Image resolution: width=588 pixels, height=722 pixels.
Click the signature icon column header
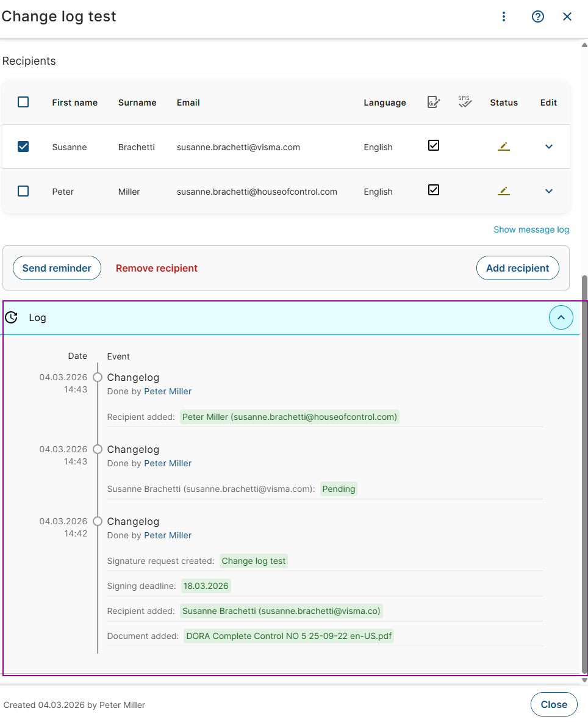(434, 102)
